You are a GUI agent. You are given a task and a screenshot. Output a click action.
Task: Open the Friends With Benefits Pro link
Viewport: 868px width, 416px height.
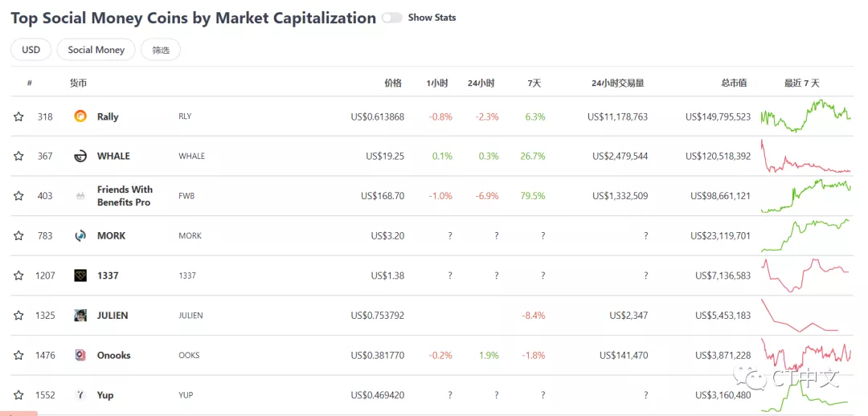pos(125,196)
